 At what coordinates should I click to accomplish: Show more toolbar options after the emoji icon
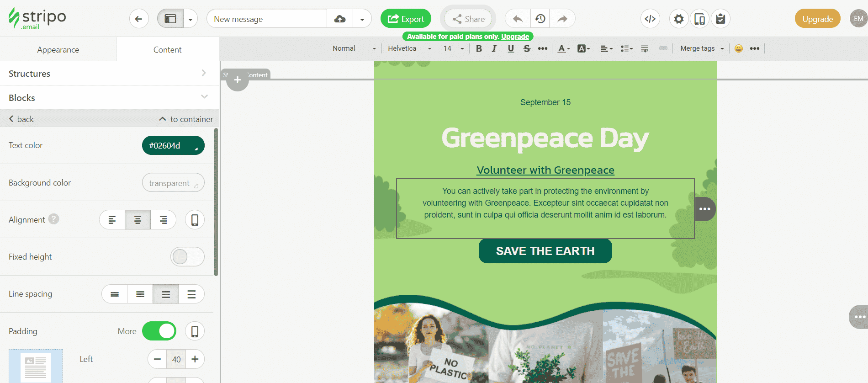click(x=755, y=48)
